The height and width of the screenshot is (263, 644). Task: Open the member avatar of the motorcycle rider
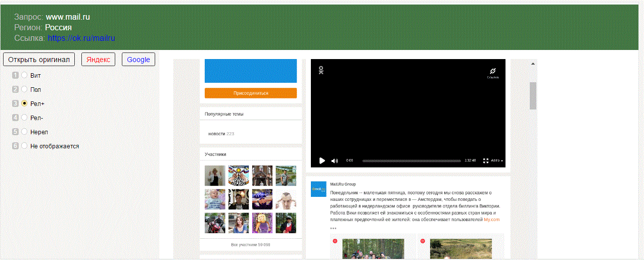click(215, 223)
